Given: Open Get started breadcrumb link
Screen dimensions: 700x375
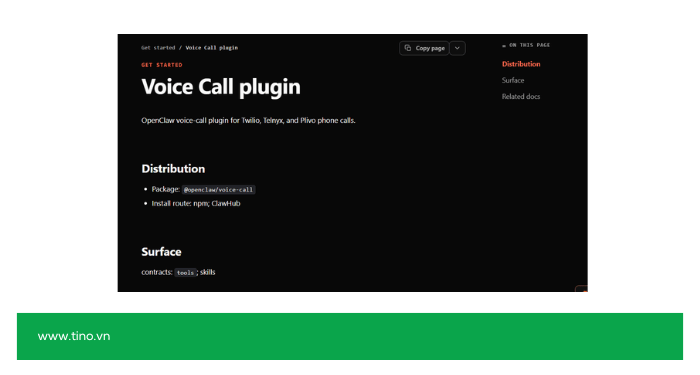Looking at the screenshot, I should pos(158,48).
